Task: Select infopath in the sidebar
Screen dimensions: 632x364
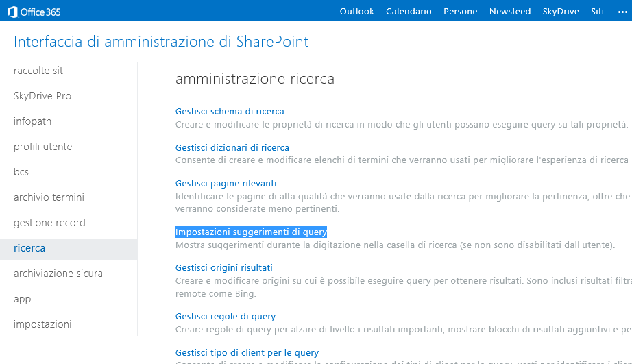Action: tap(33, 121)
